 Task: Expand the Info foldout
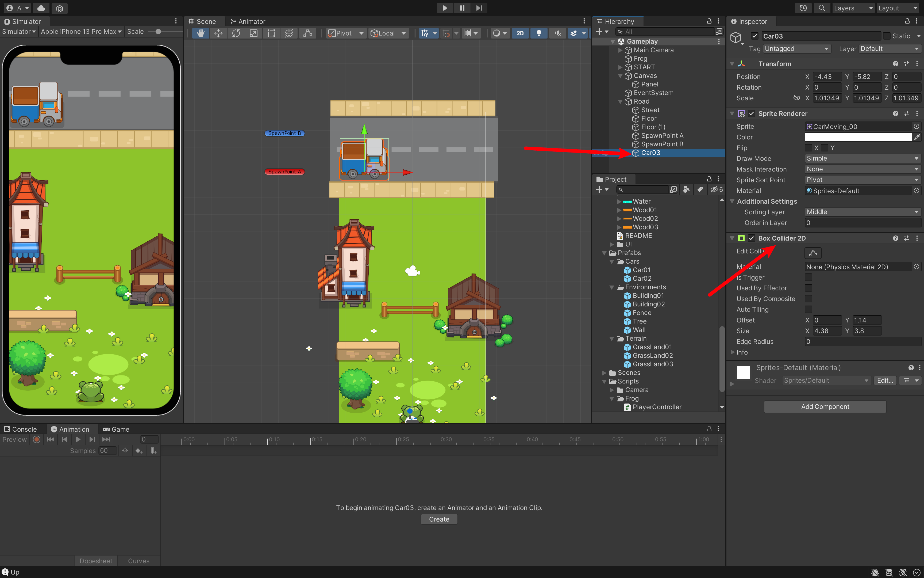pyautogui.click(x=732, y=352)
